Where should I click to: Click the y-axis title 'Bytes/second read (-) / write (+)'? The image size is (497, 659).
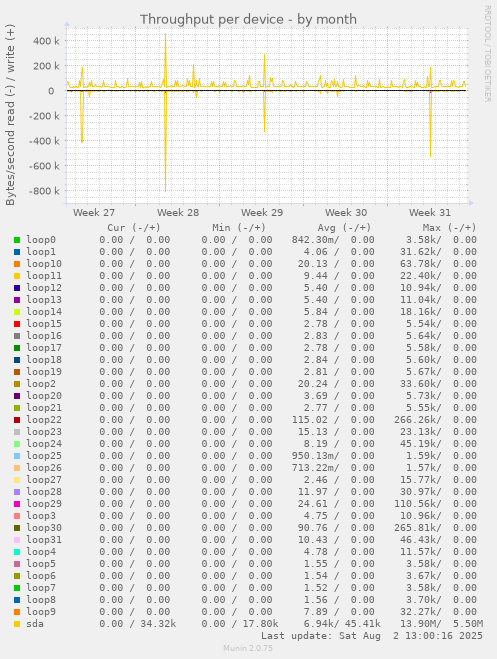pyautogui.click(x=10, y=114)
